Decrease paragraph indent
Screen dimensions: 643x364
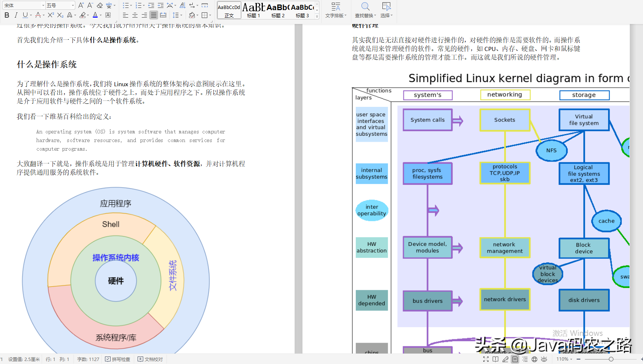(x=151, y=5)
